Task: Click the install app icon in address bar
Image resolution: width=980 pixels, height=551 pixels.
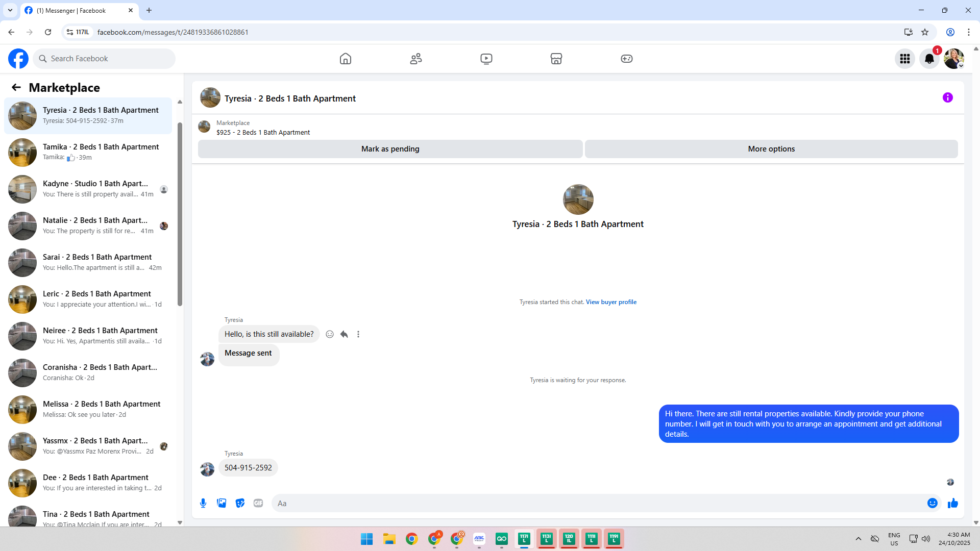Action: 908,32
